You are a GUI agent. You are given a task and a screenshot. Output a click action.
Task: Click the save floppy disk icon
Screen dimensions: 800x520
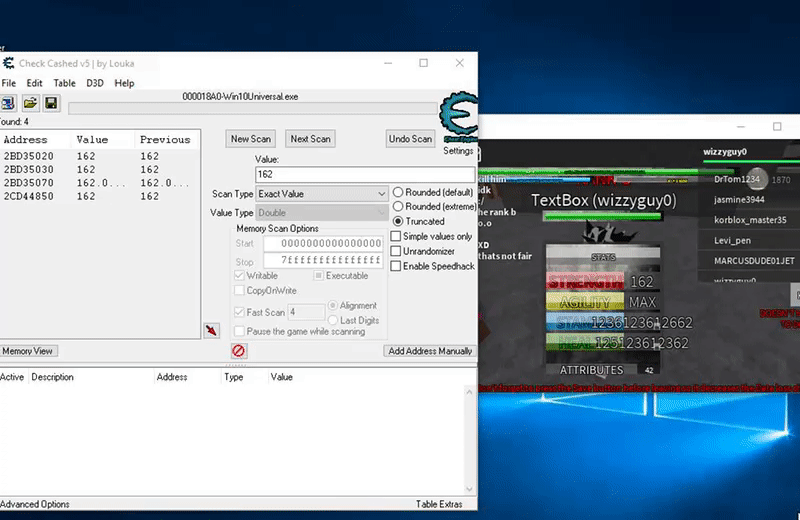[x=51, y=104]
